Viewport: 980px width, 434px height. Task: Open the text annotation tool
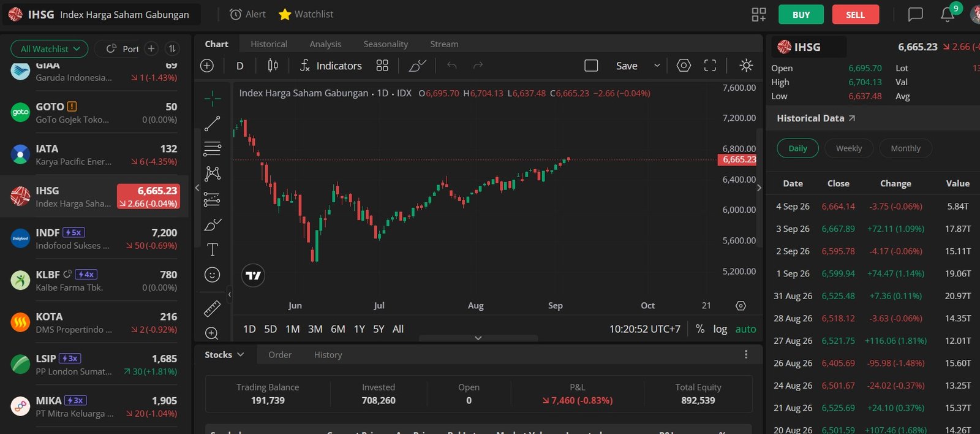click(x=212, y=249)
